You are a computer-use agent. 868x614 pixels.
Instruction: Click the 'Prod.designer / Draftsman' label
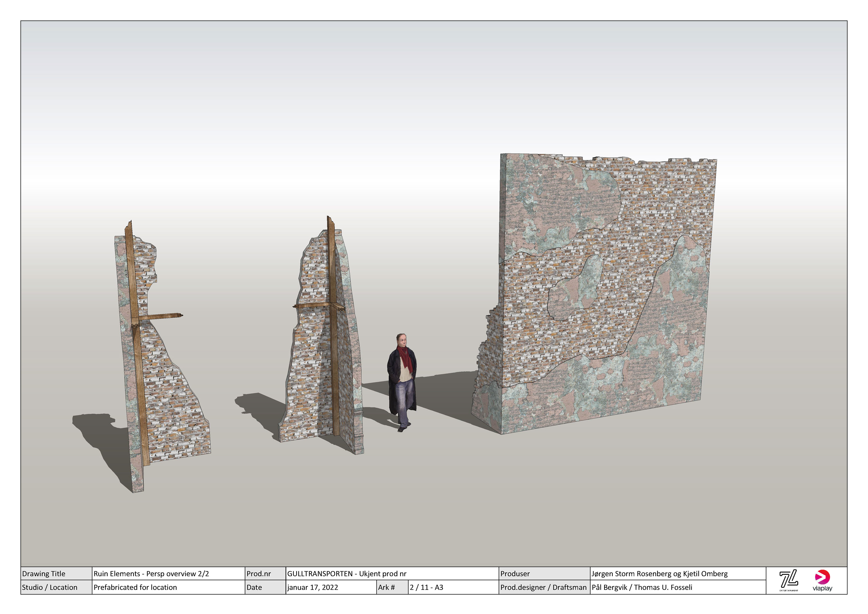pos(543,587)
